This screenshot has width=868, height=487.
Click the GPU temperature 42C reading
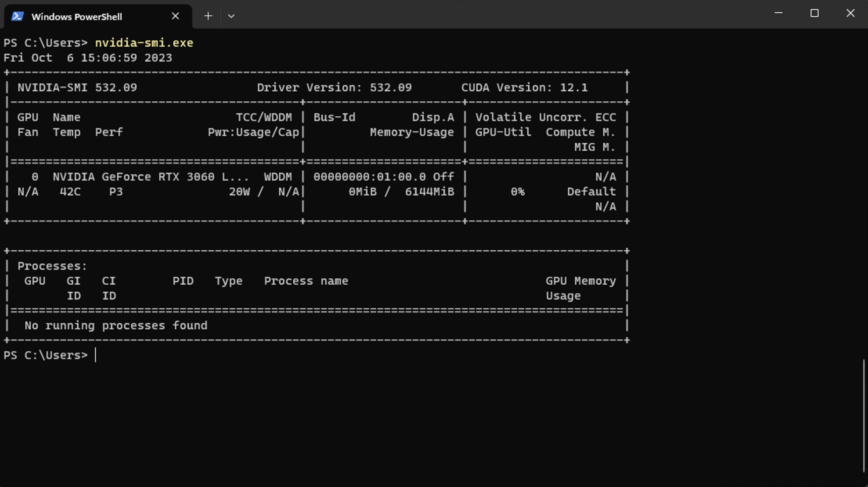coord(69,191)
